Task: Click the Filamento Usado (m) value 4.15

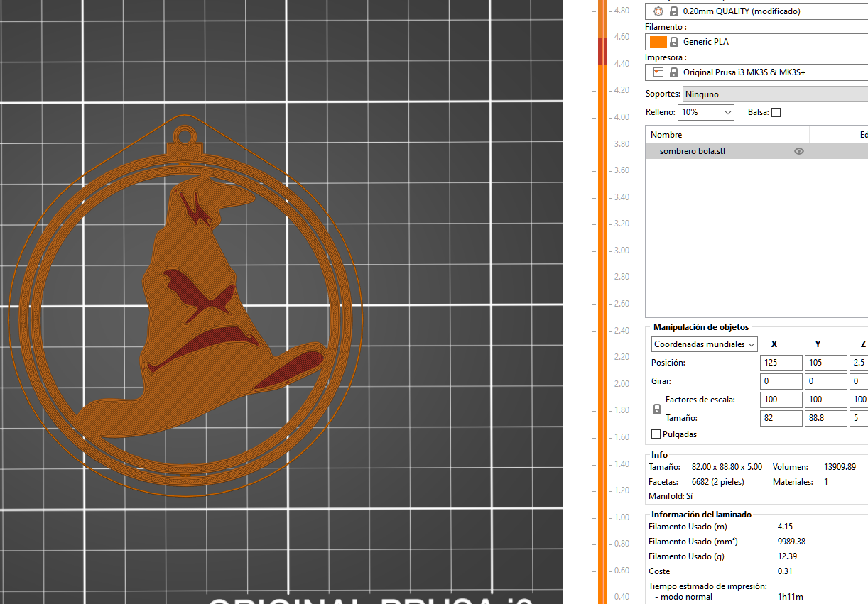Action: [x=786, y=527]
